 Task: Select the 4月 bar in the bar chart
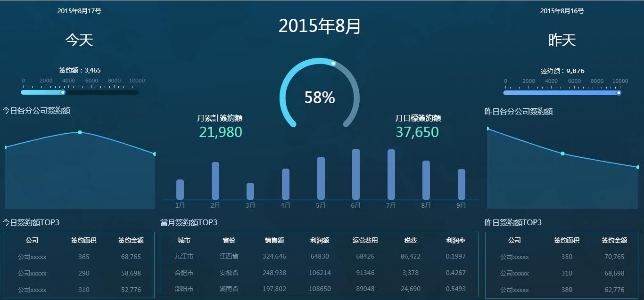[286, 184]
